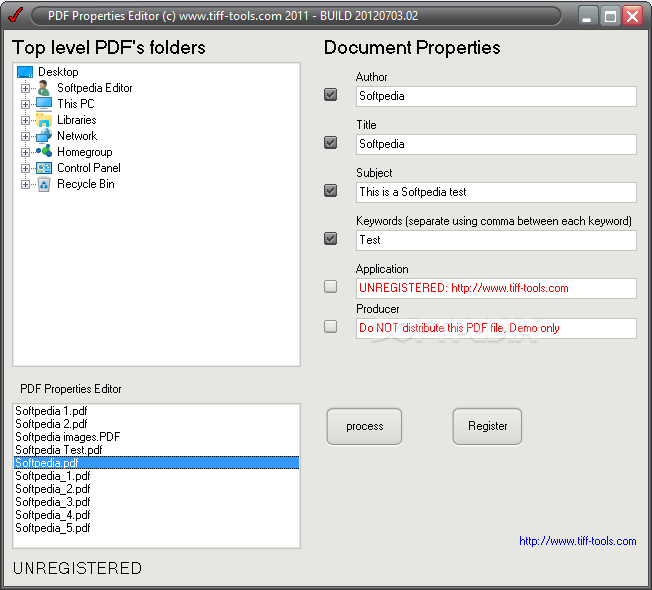Expand the Softpedia Editor tree node
This screenshot has height=590, width=652.
(25, 89)
